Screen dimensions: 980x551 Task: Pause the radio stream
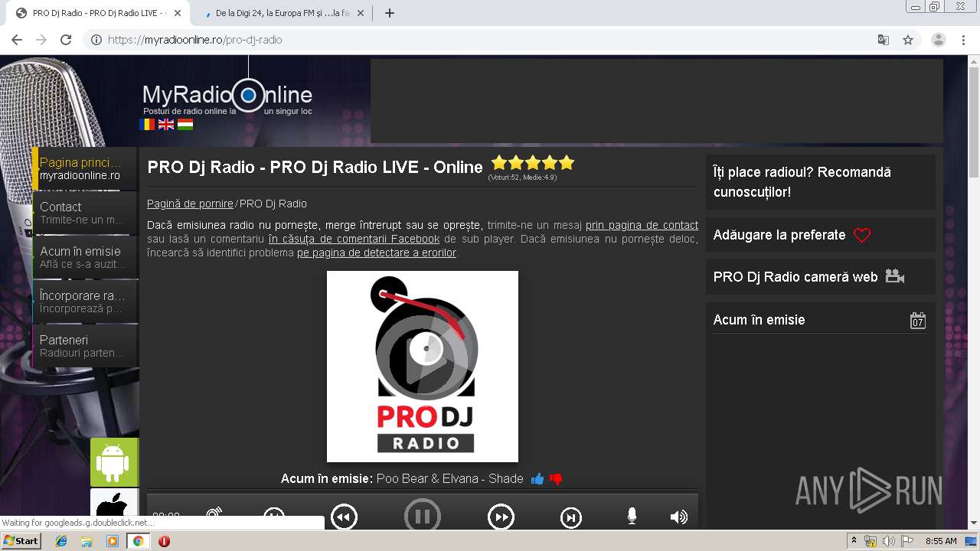[x=423, y=515]
